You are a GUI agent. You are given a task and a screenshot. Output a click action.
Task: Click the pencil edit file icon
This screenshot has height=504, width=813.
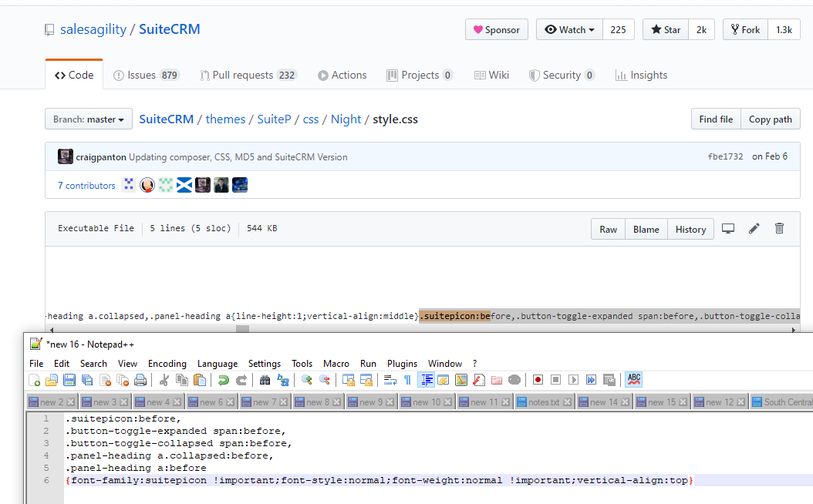click(754, 228)
